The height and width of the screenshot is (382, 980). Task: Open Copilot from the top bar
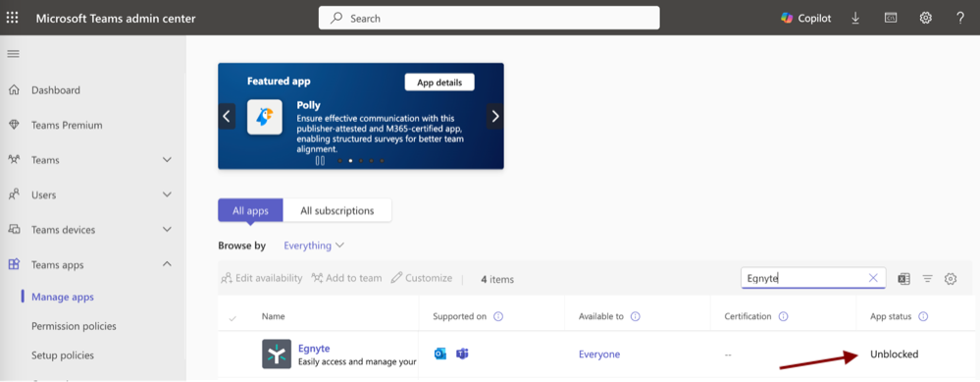[x=806, y=18]
